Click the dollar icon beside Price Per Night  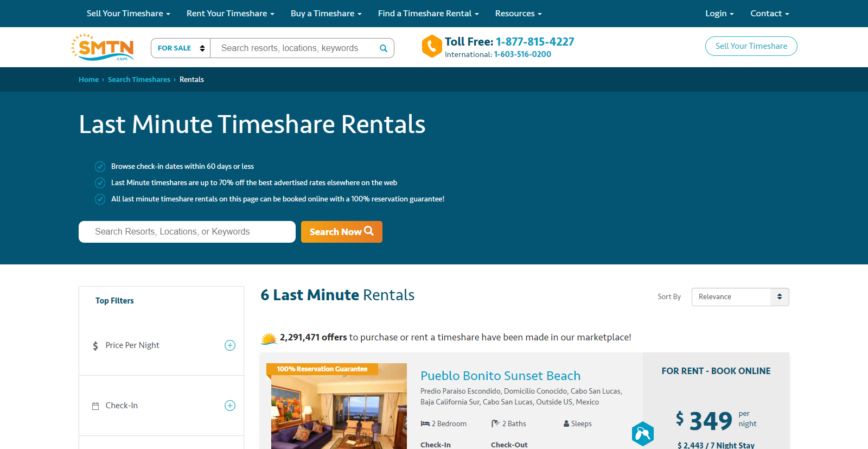tap(95, 346)
